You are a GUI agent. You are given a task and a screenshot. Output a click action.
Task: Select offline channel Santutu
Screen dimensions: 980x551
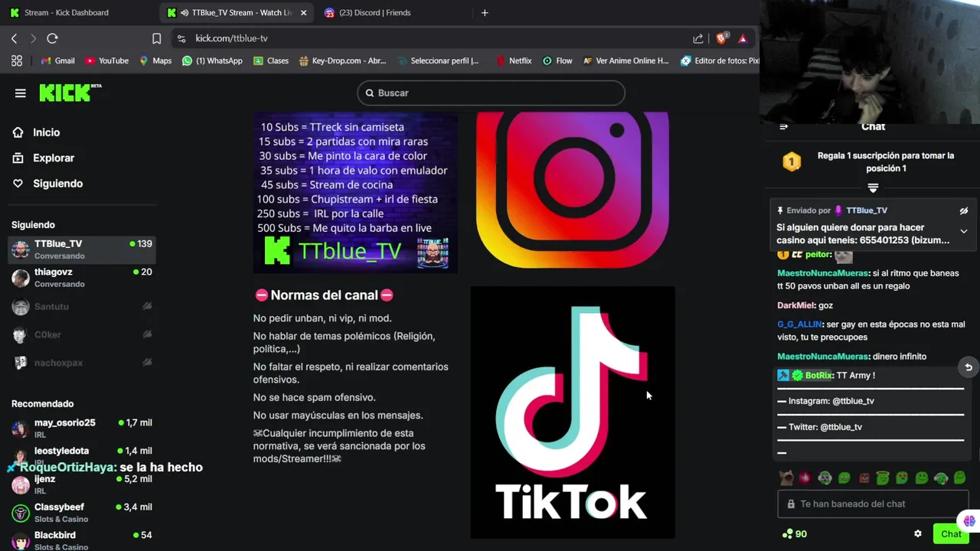tap(82, 306)
